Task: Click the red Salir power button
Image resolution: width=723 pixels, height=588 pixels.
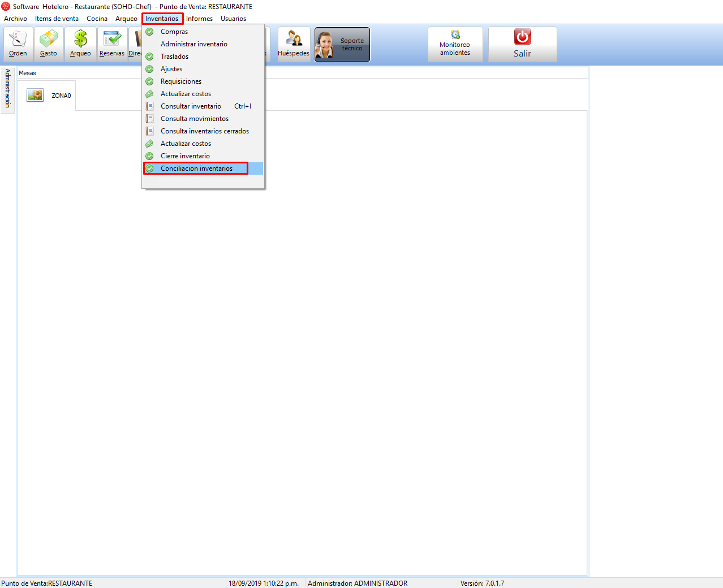Action: 522,44
